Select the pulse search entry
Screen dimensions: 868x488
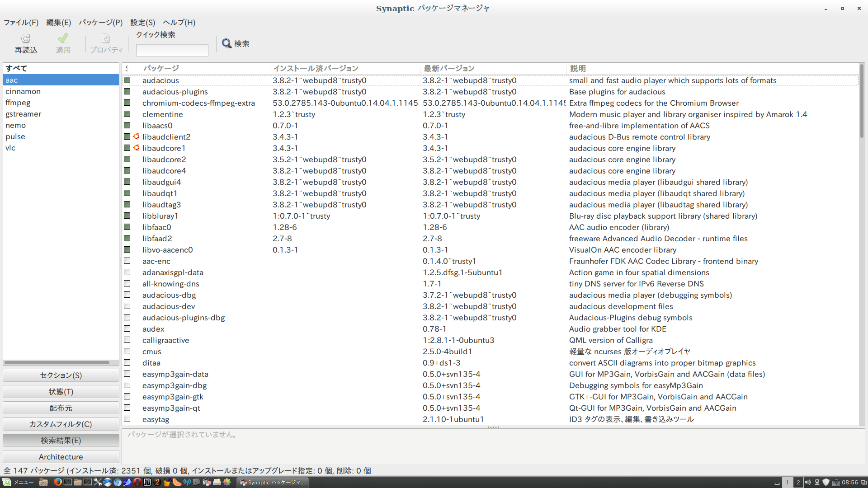[61, 136]
